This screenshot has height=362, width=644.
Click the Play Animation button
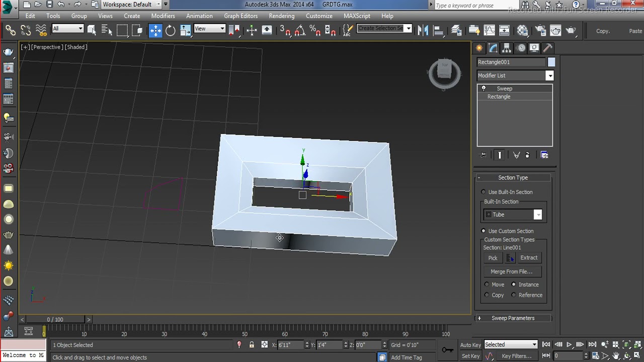click(x=569, y=345)
